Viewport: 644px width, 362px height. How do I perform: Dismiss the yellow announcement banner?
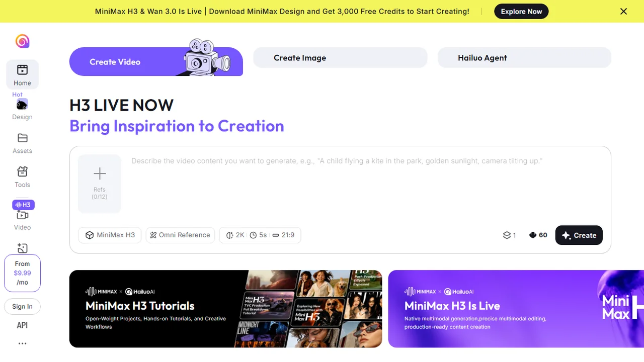click(x=623, y=11)
